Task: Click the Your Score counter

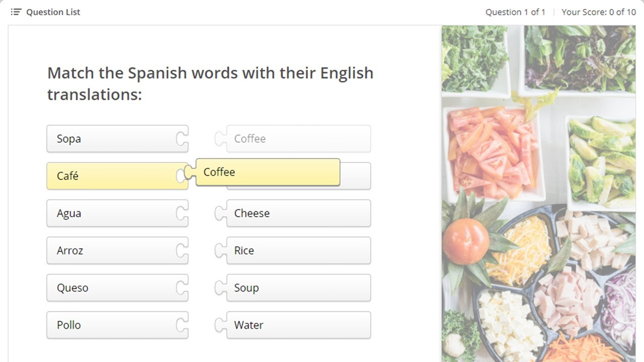Action: [x=598, y=12]
